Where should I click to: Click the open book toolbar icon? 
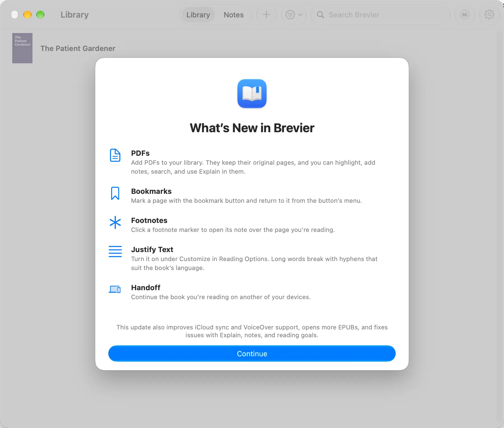click(465, 15)
